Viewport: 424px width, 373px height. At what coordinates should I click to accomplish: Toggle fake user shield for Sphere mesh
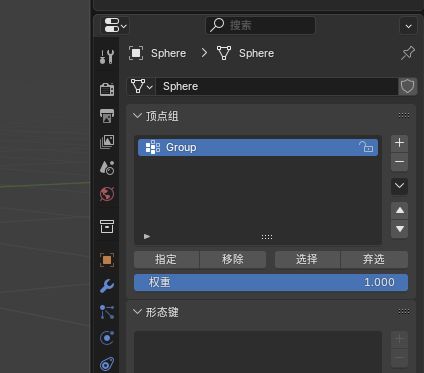(x=407, y=87)
